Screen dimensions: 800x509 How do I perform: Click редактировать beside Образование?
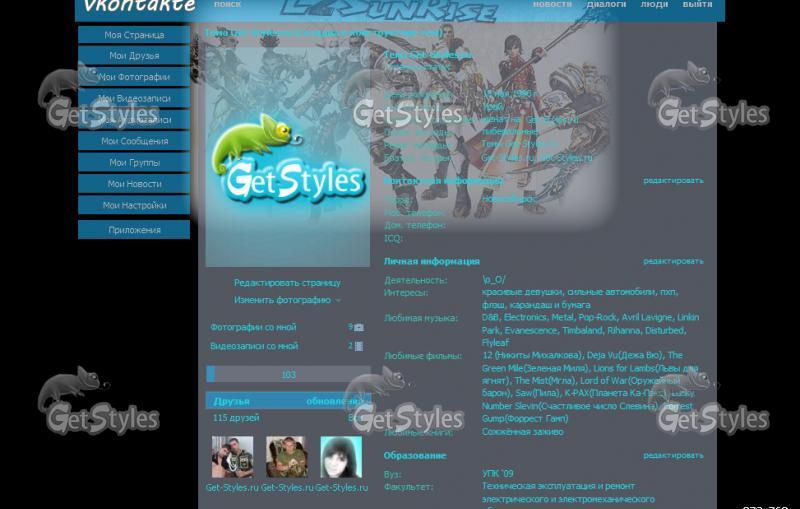[x=673, y=455]
